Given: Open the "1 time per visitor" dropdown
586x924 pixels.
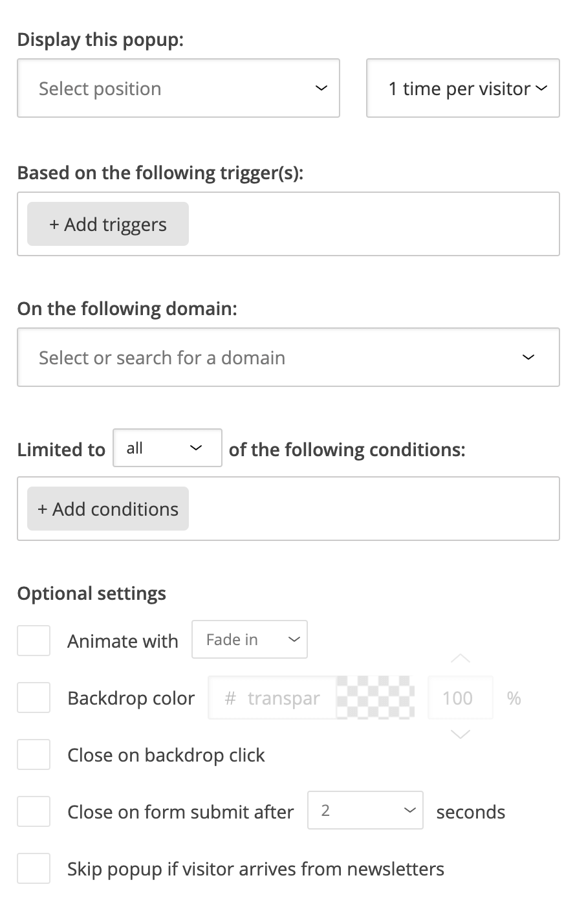Looking at the screenshot, I should (462, 88).
